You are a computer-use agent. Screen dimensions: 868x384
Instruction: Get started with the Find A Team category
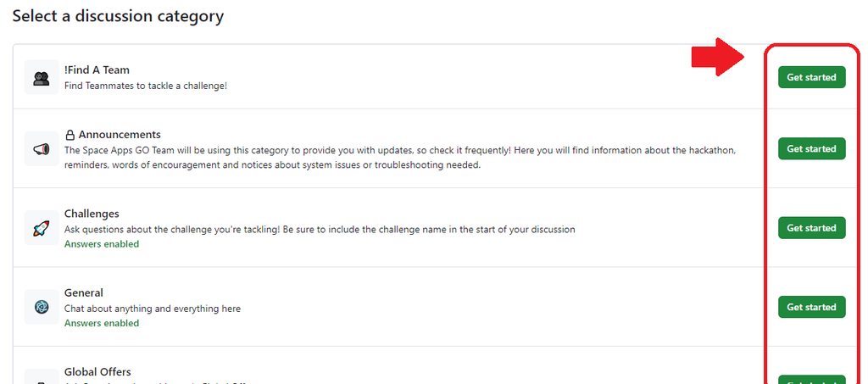point(811,77)
